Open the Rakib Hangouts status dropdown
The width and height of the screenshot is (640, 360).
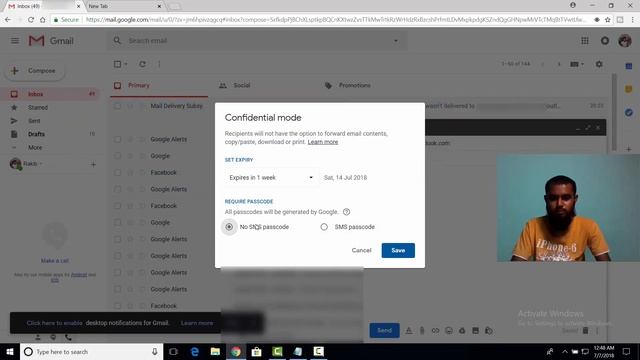pos(33,164)
